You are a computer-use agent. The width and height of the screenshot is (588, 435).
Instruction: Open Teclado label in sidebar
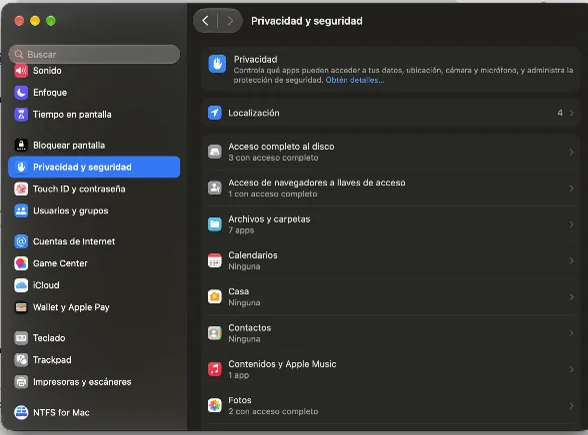pos(49,338)
